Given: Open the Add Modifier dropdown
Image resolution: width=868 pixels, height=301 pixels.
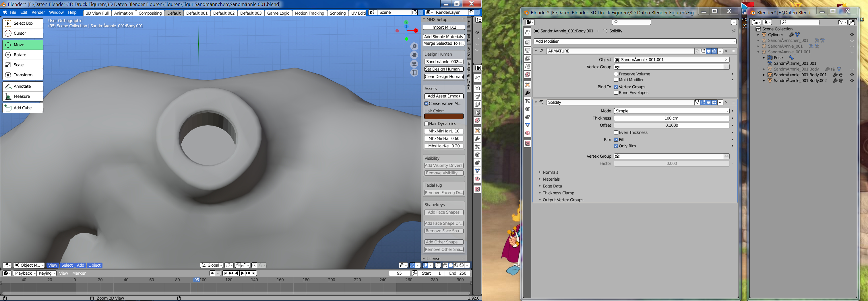Looking at the screenshot, I should point(634,41).
